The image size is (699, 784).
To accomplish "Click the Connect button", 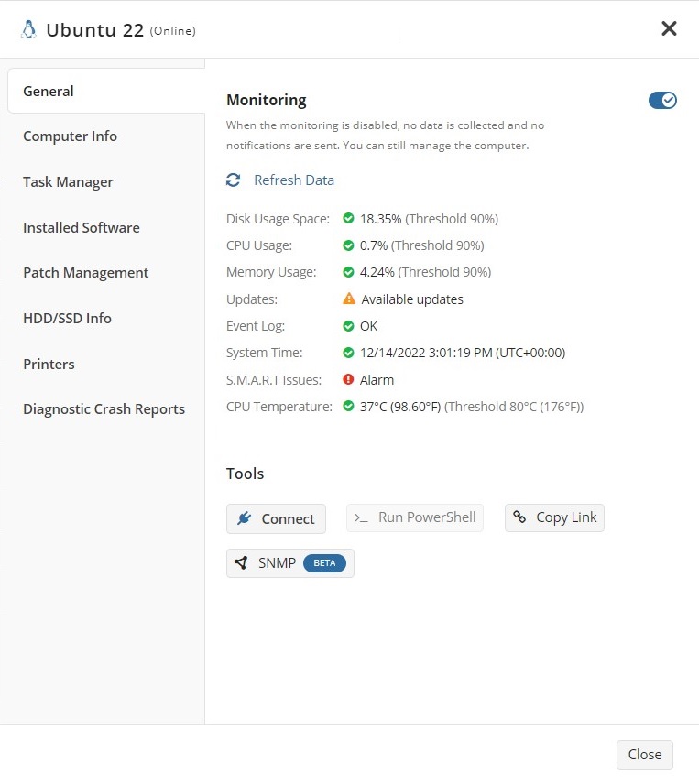I will point(276,518).
